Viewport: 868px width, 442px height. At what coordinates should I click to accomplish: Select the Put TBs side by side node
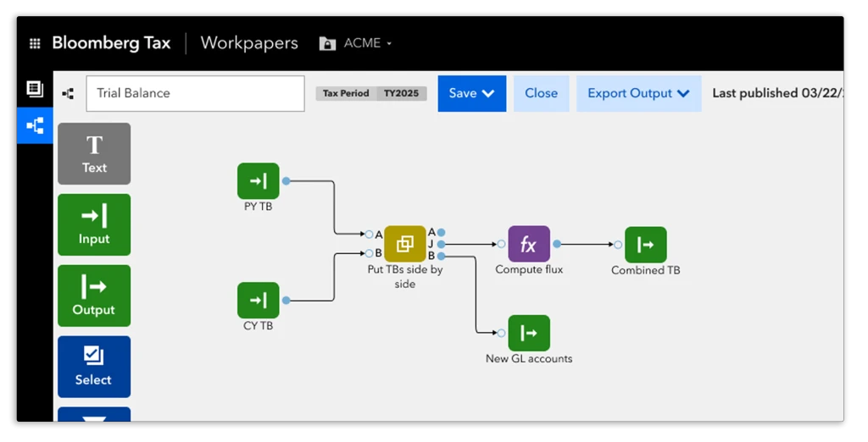(405, 244)
